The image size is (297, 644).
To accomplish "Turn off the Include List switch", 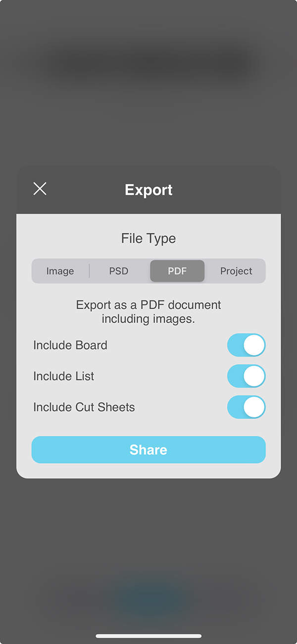I will [x=246, y=376].
